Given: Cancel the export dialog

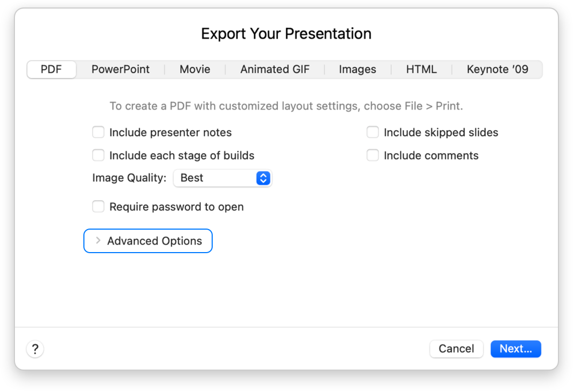Looking at the screenshot, I should (456, 349).
